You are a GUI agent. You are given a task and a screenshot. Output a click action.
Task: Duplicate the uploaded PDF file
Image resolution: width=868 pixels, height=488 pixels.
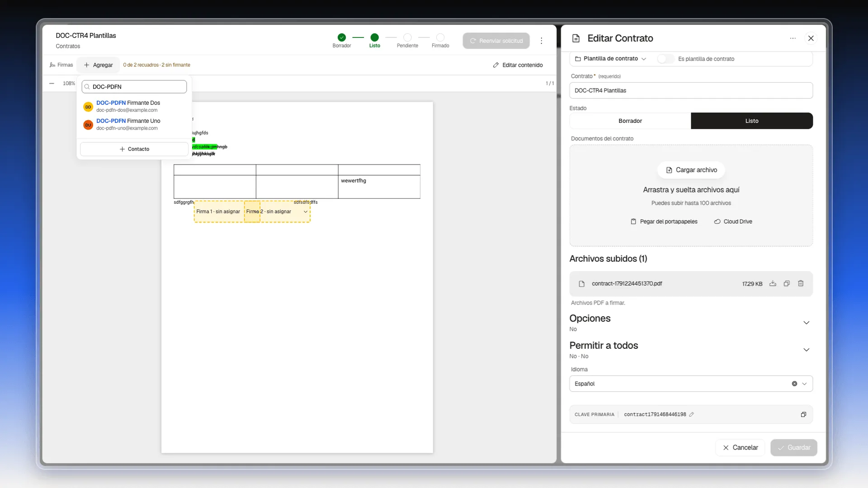click(787, 284)
